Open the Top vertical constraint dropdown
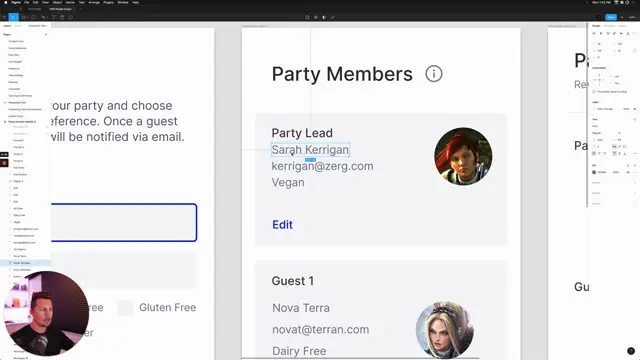640x360 pixels. click(x=616, y=83)
